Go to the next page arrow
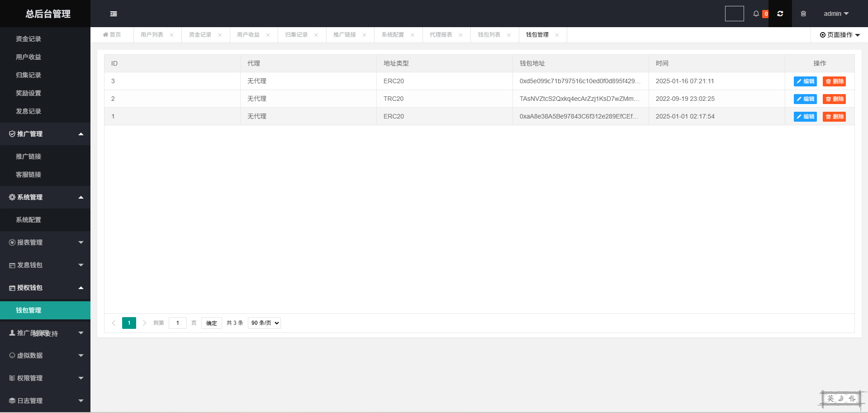The image size is (868, 413). [144, 323]
